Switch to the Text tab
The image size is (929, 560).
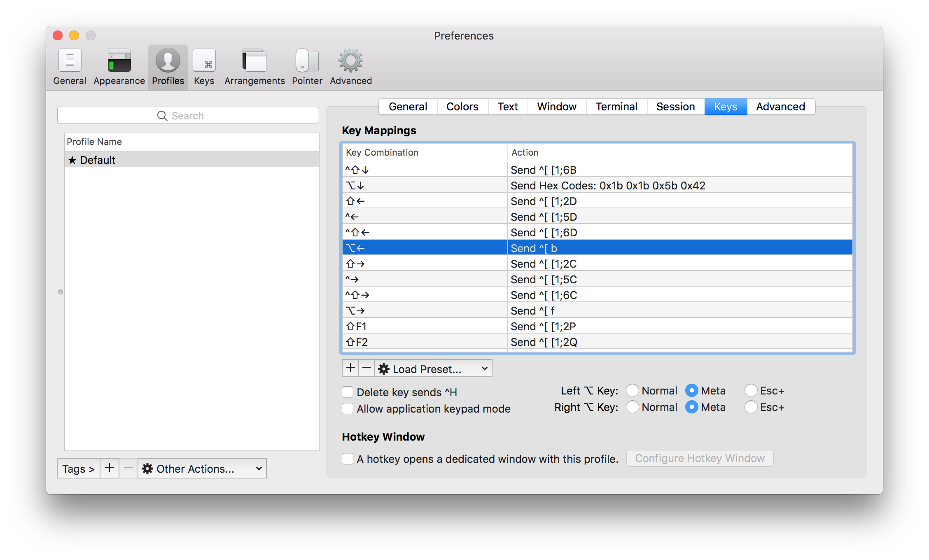[x=508, y=107]
